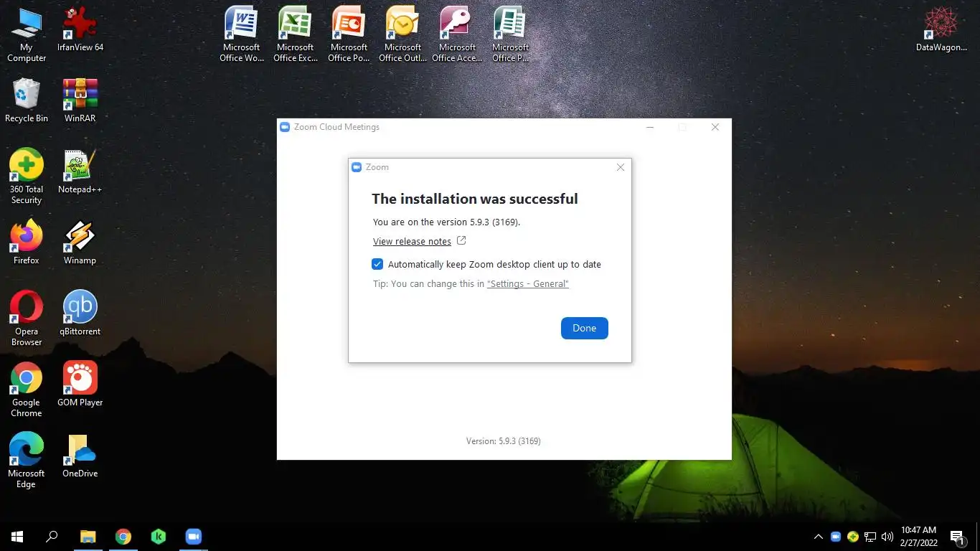Open File Explorer from the taskbar
Image resolution: width=980 pixels, height=551 pixels.
88,536
